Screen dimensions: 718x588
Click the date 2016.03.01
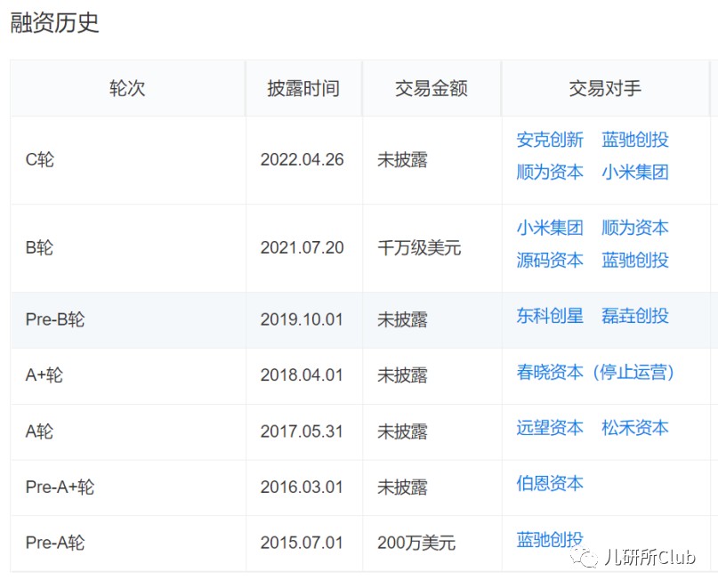click(302, 487)
